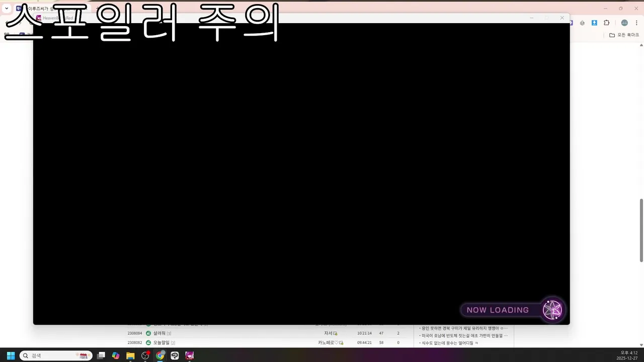Open the Windows Start menu
The width and height of the screenshot is (644, 362).
(x=11, y=355)
